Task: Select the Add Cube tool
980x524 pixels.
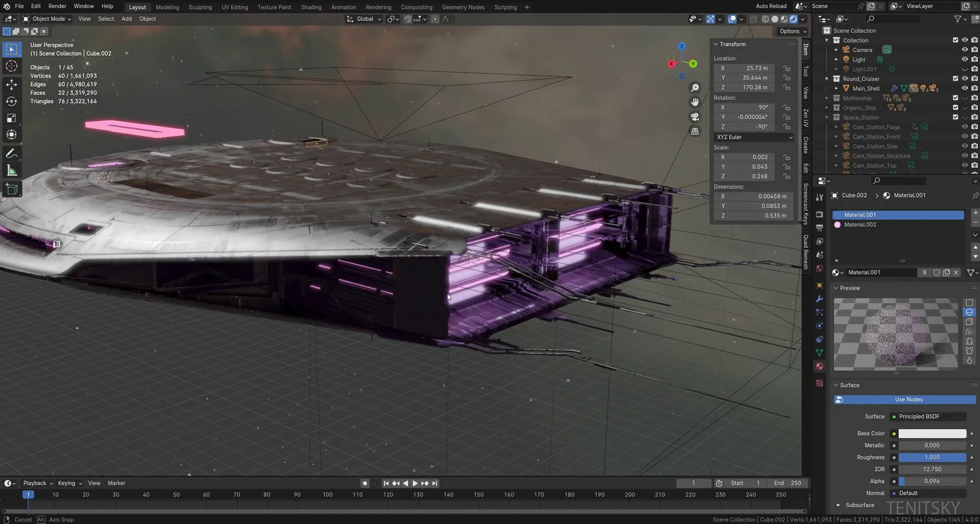Action: tap(12, 189)
